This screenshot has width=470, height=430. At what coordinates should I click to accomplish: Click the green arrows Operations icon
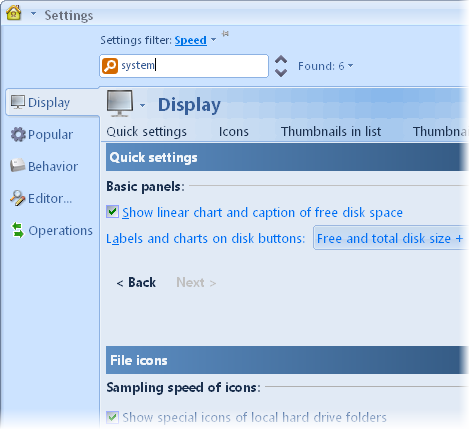click(x=18, y=230)
